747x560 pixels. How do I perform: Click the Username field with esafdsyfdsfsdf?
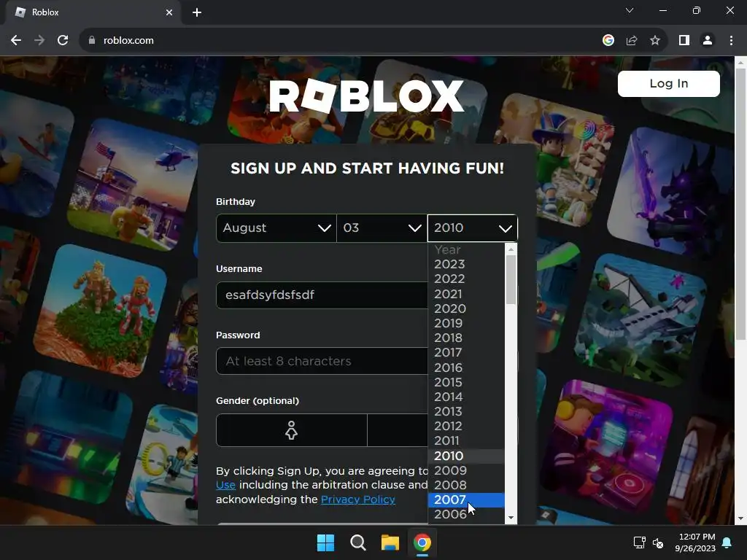(x=322, y=295)
